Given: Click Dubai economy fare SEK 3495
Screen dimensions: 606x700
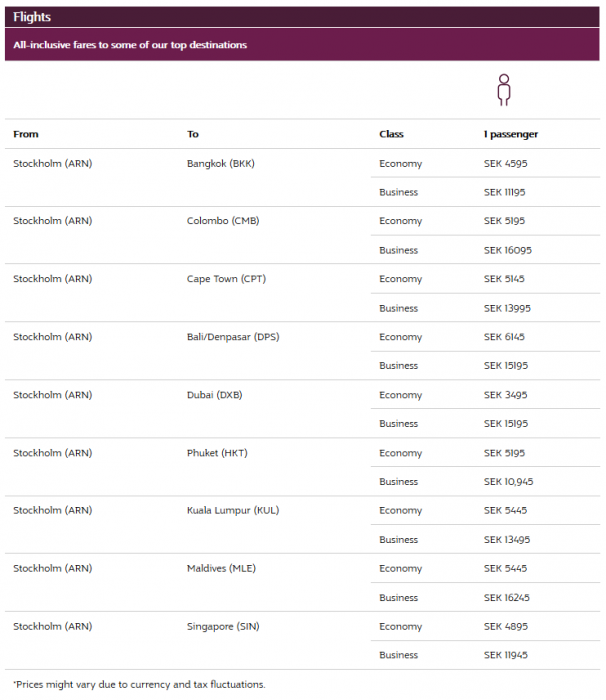Looking at the screenshot, I should pos(506,395).
